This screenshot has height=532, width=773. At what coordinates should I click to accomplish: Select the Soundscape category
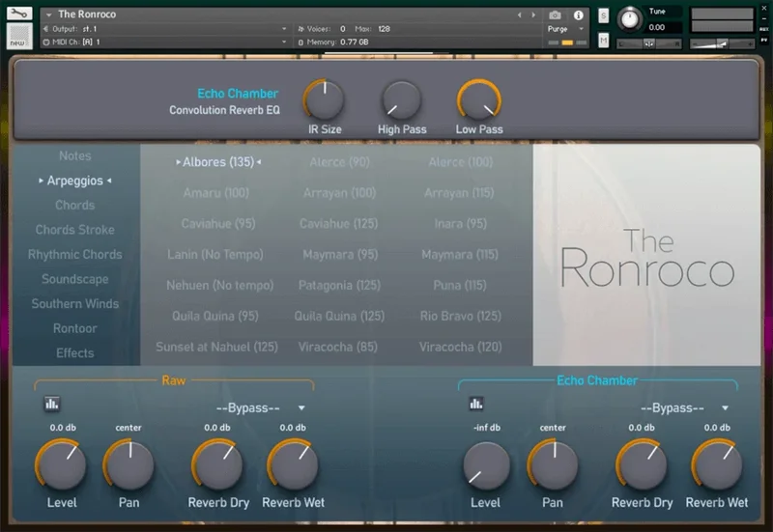(x=75, y=279)
